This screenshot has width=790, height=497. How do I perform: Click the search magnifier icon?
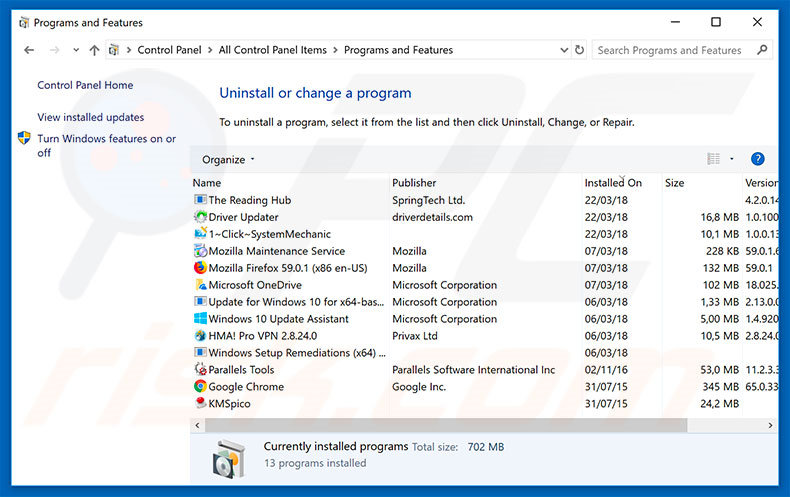(762, 50)
